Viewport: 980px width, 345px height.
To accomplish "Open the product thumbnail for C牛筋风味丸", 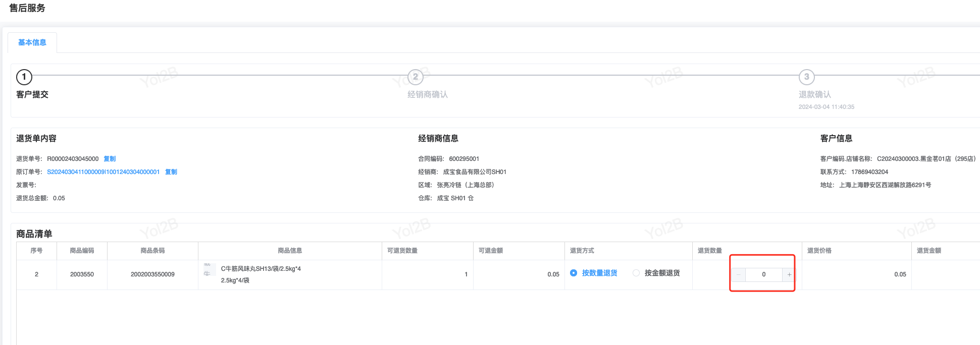I will 208,270.
